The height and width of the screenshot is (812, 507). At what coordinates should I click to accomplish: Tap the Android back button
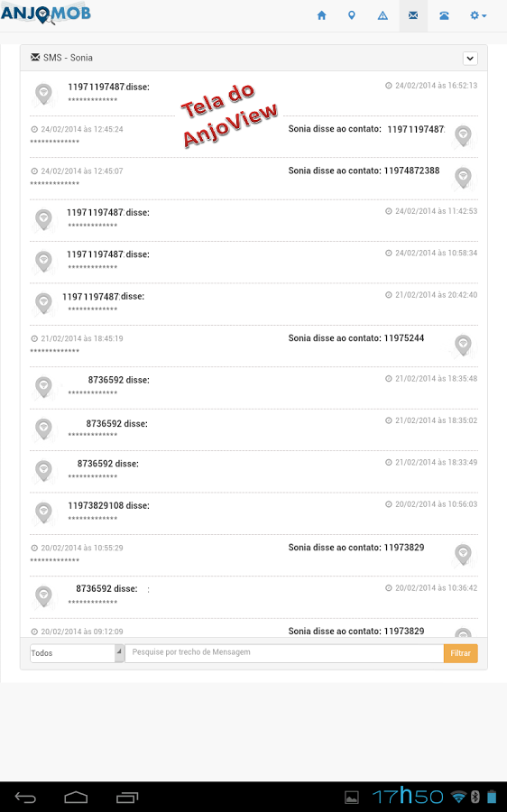click(25, 798)
